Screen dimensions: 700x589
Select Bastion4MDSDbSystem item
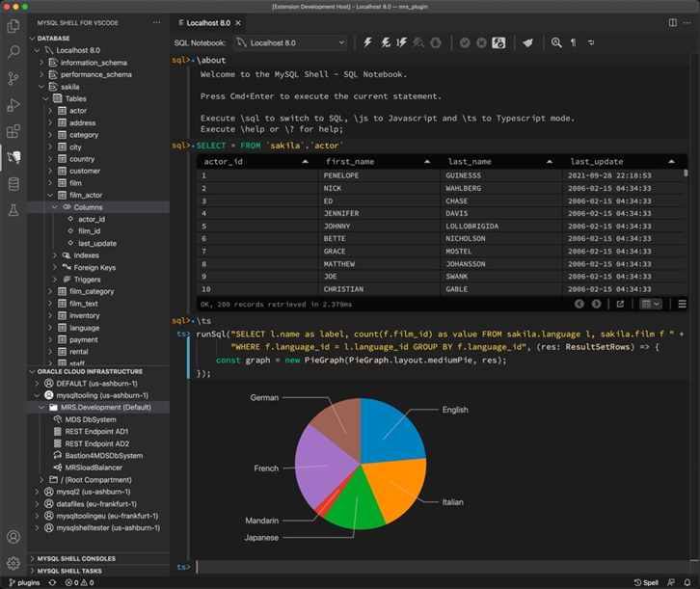pos(104,456)
